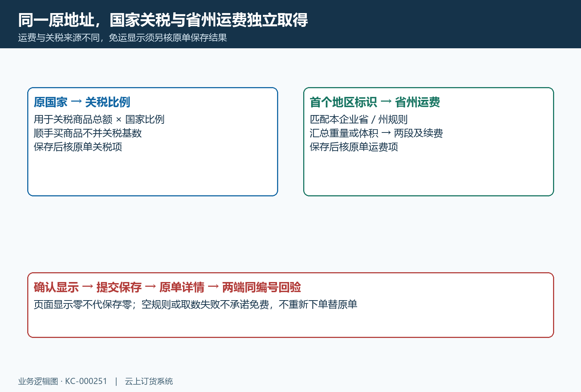Click the footer text 云上订货系统

149,381
